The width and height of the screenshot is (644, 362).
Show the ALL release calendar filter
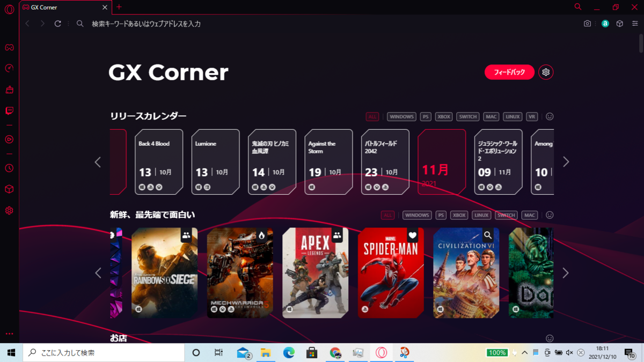[x=372, y=116]
